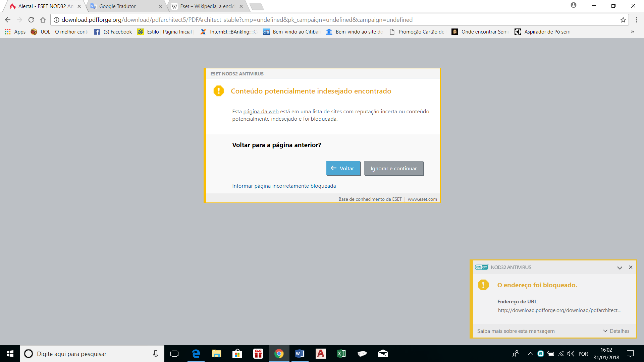Open File Explorer from the taskbar
644x362 pixels.
[x=216, y=354]
